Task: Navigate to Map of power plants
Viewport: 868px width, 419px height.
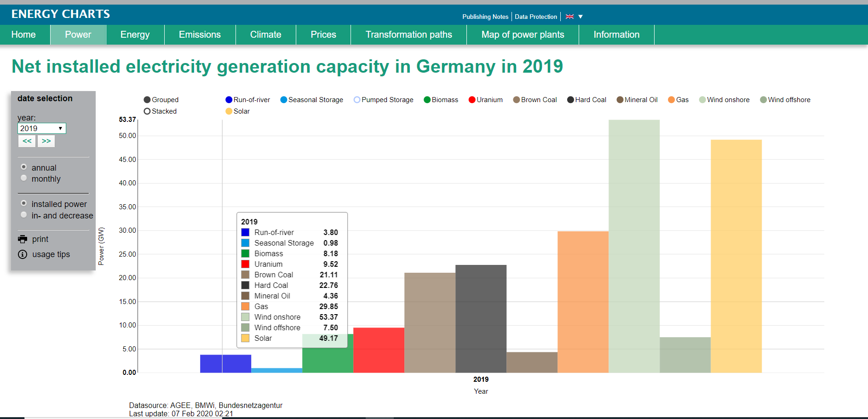Action: [523, 34]
